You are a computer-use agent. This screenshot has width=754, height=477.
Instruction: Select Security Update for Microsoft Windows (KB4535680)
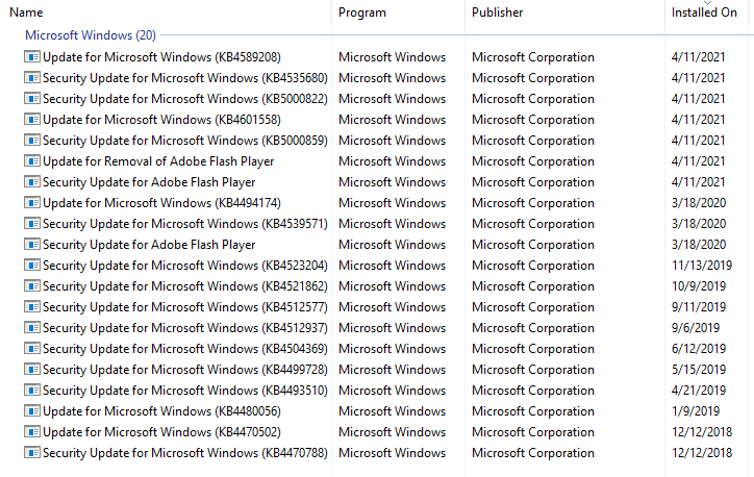[185, 77]
